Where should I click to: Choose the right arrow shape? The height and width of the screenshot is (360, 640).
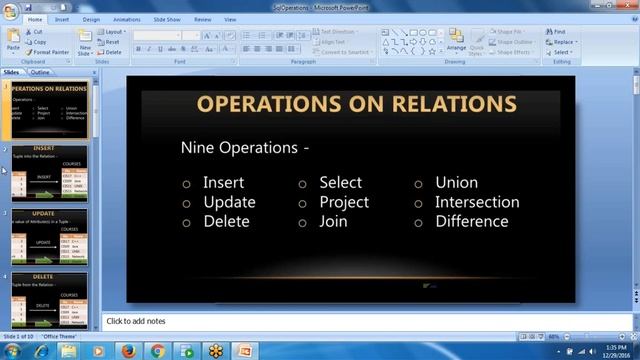(413, 42)
